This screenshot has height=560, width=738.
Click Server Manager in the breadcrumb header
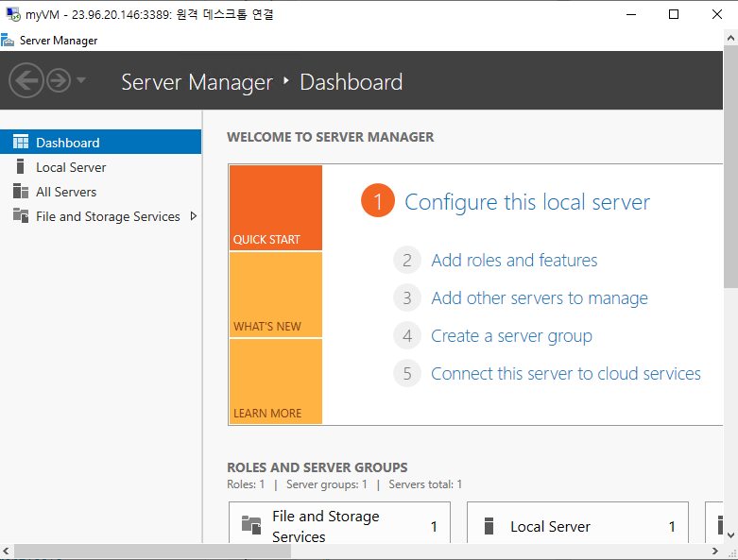[x=197, y=82]
